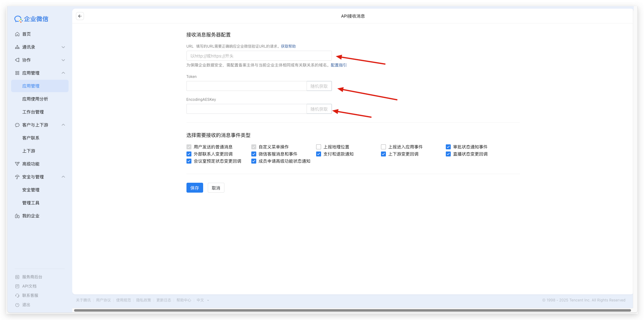644x320 pixels.
Task: Open 应用使用分析 in the sidebar
Action: point(35,99)
